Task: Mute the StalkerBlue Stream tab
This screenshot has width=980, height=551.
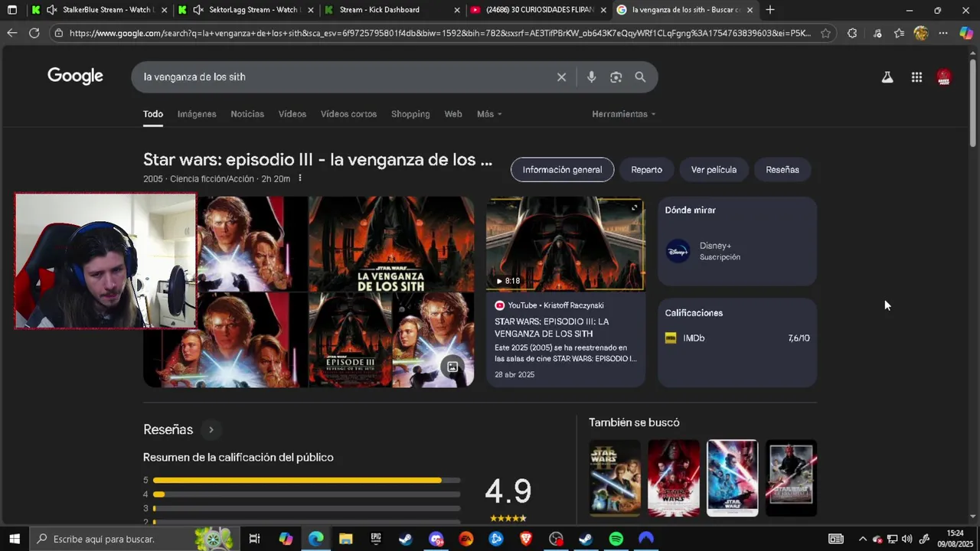Action: 51,10
